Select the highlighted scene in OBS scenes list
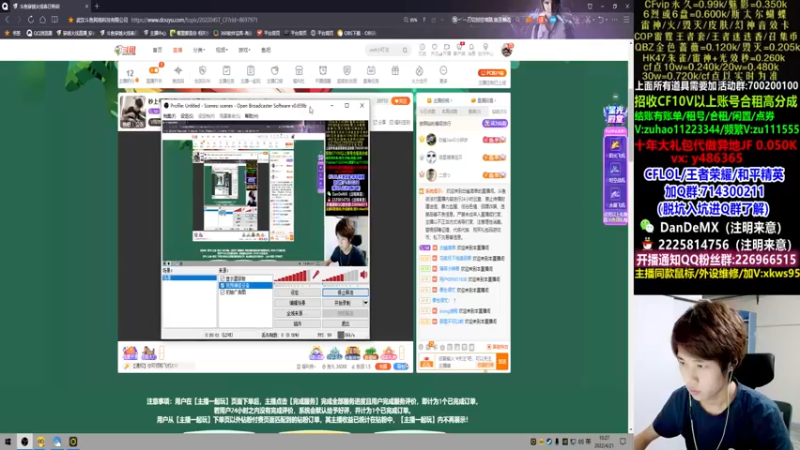 189,278
